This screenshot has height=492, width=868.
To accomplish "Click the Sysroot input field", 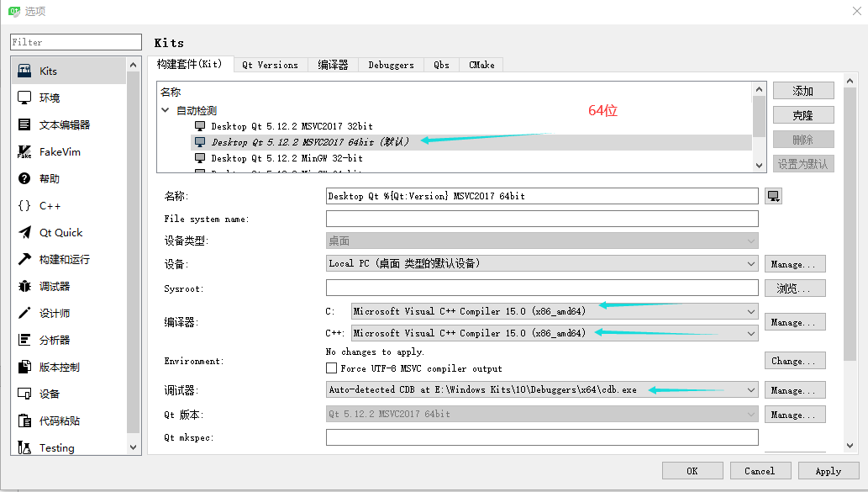I will coord(542,288).
